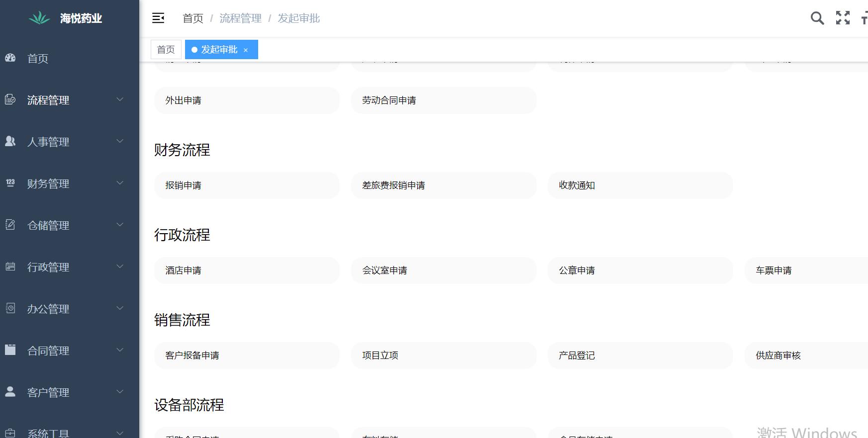Start a 会议室申请
This screenshot has height=438, width=868.
pyautogui.click(x=444, y=270)
